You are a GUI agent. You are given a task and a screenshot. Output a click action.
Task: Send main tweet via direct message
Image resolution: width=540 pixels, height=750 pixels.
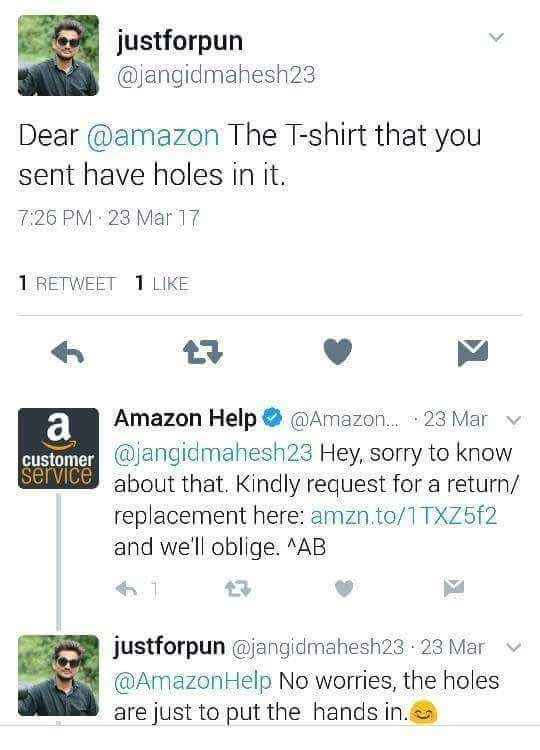473,353
